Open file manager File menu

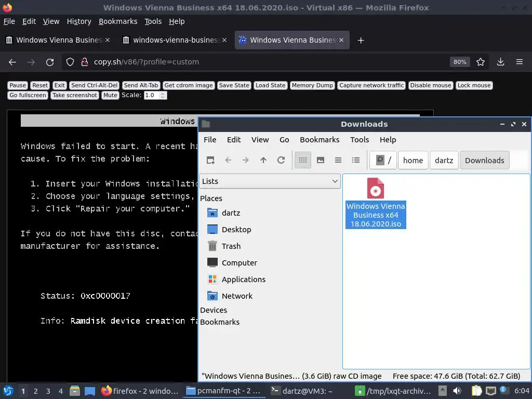210,140
